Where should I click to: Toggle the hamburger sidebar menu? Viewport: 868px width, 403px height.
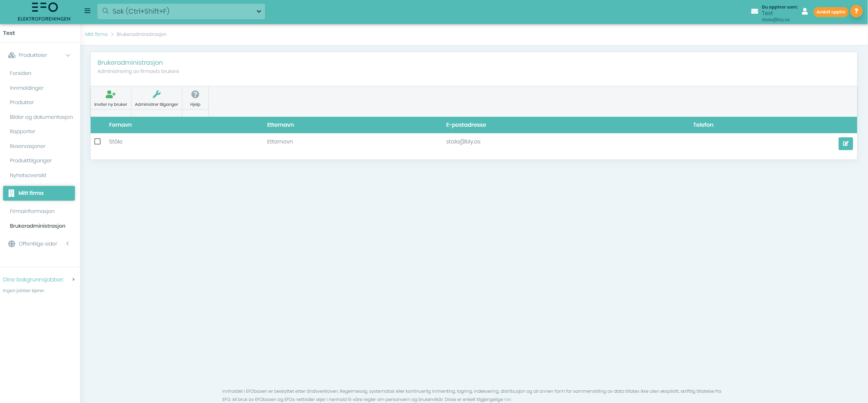click(x=88, y=11)
